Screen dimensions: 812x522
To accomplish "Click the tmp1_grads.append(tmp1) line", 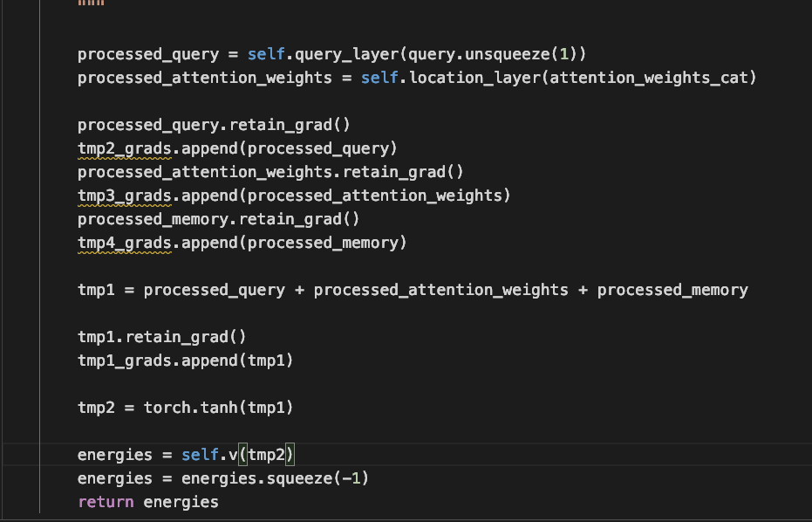I will (x=185, y=360).
